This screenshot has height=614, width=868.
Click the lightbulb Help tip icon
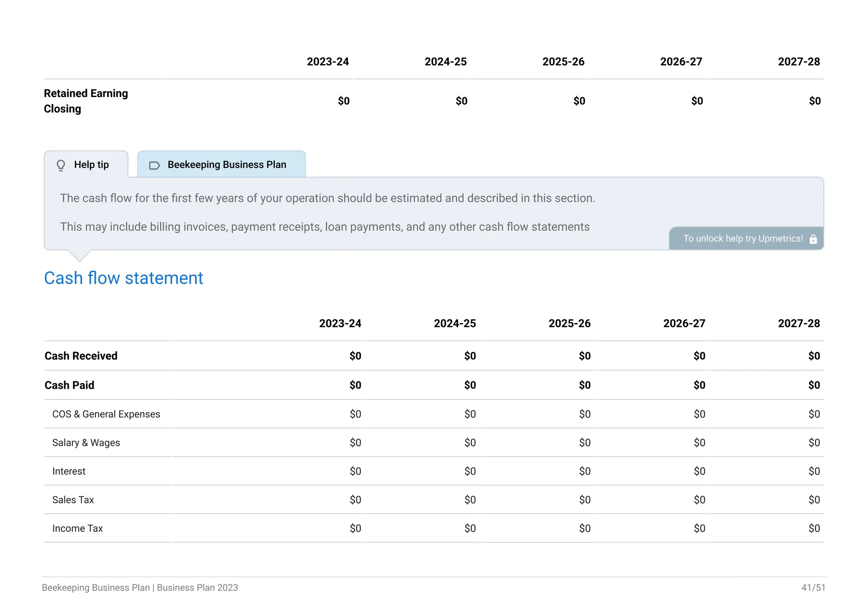pos(61,165)
